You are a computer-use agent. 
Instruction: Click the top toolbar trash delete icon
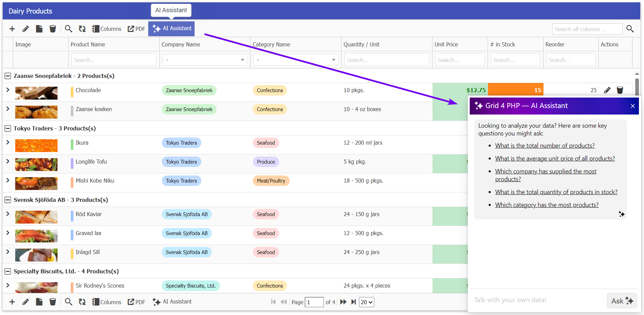[53, 29]
